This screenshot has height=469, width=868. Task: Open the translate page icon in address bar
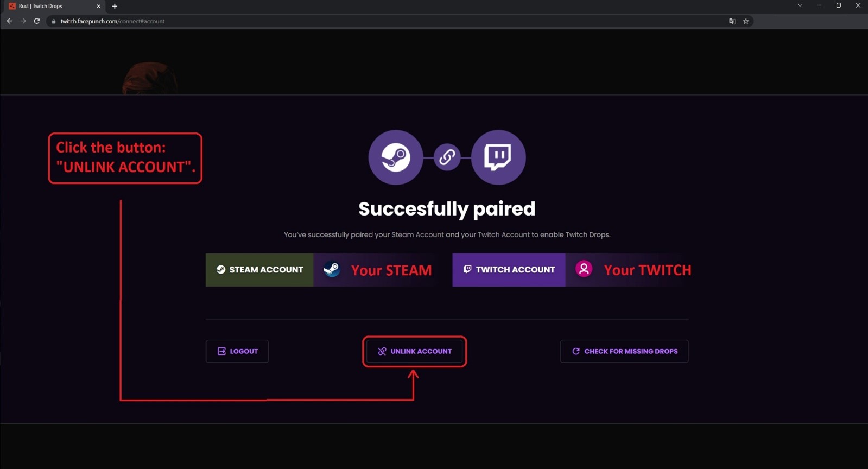click(x=732, y=21)
